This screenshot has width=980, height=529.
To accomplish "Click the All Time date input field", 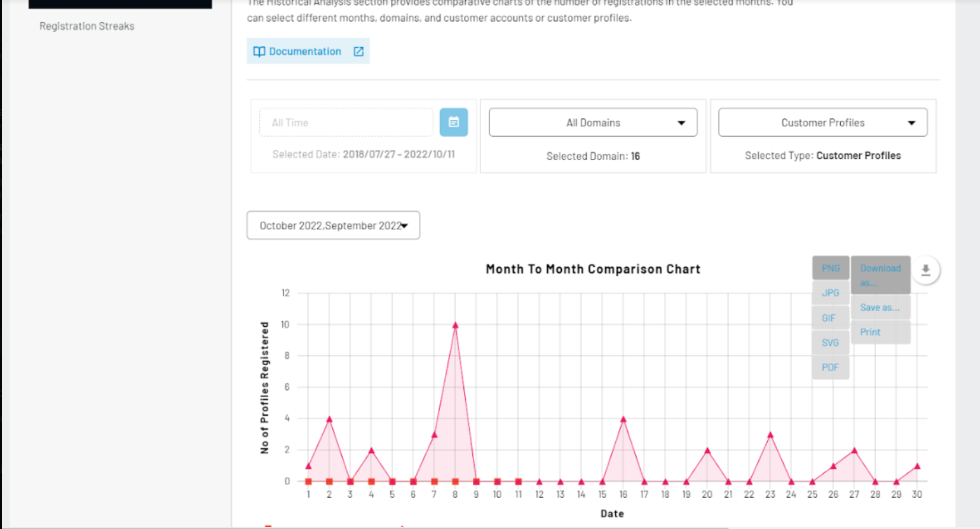I will [x=346, y=123].
